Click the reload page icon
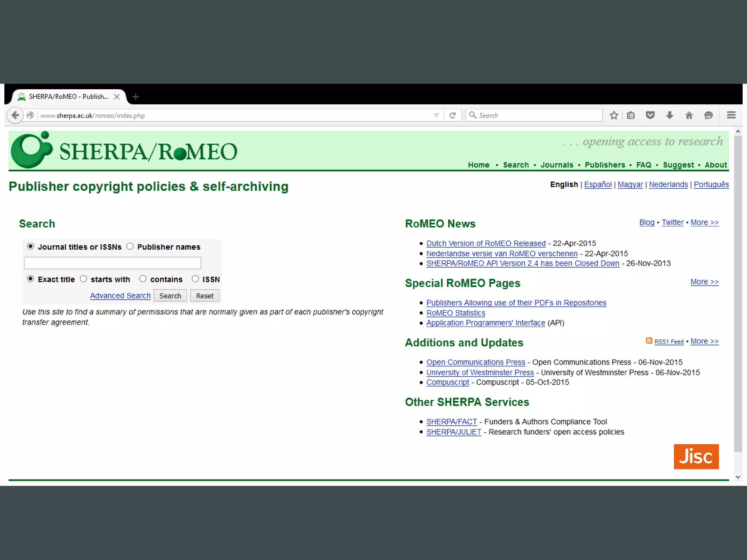 (x=453, y=115)
